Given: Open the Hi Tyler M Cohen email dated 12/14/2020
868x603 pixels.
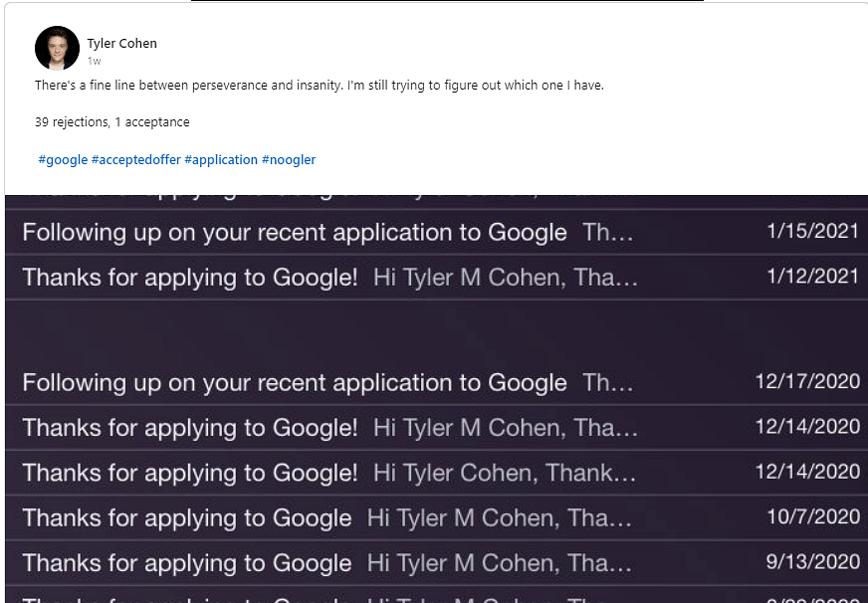Looking at the screenshot, I should (436, 428).
